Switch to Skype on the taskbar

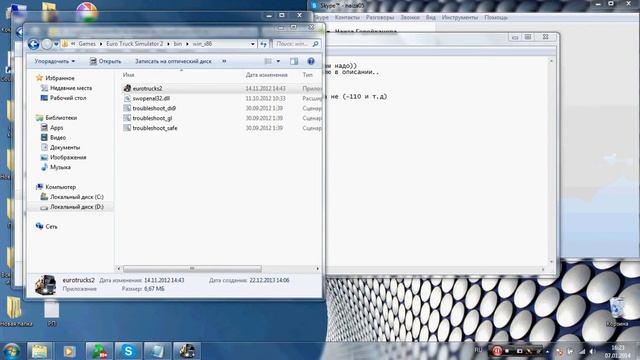coord(128,351)
